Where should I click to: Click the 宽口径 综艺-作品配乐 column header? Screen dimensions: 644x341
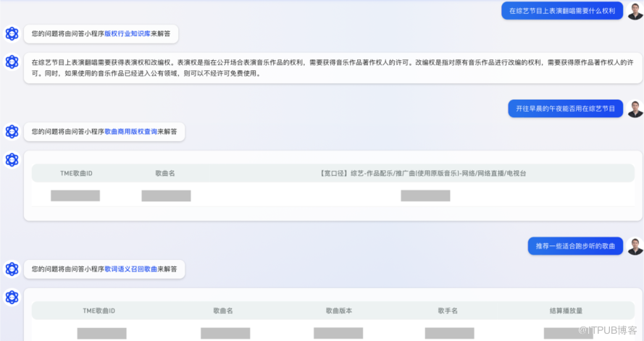tap(422, 174)
